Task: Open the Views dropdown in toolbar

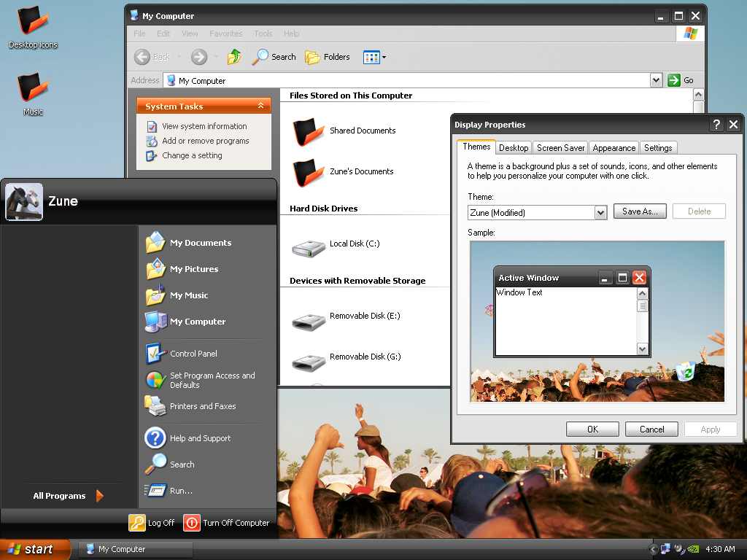Action: tap(374, 57)
